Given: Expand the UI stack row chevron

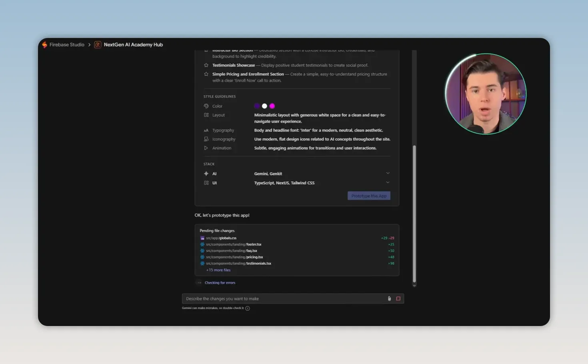Looking at the screenshot, I should (388, 182).
